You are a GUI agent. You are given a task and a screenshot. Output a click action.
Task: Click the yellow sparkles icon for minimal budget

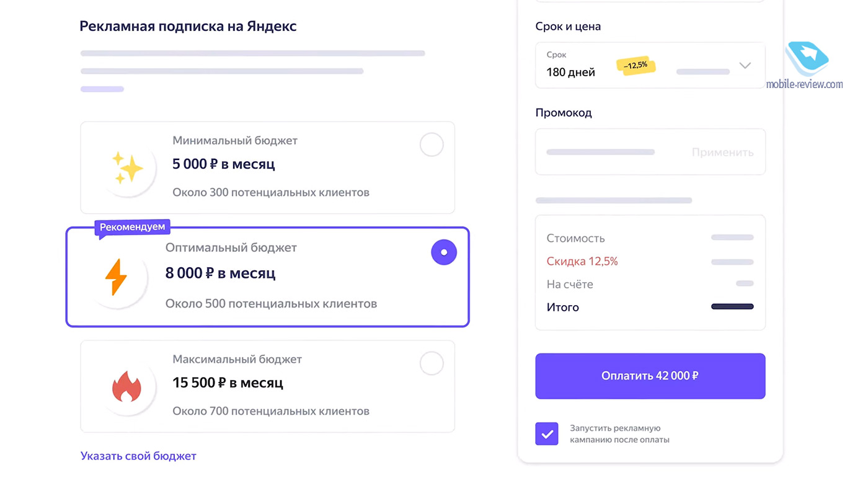(x=127, y=168)
